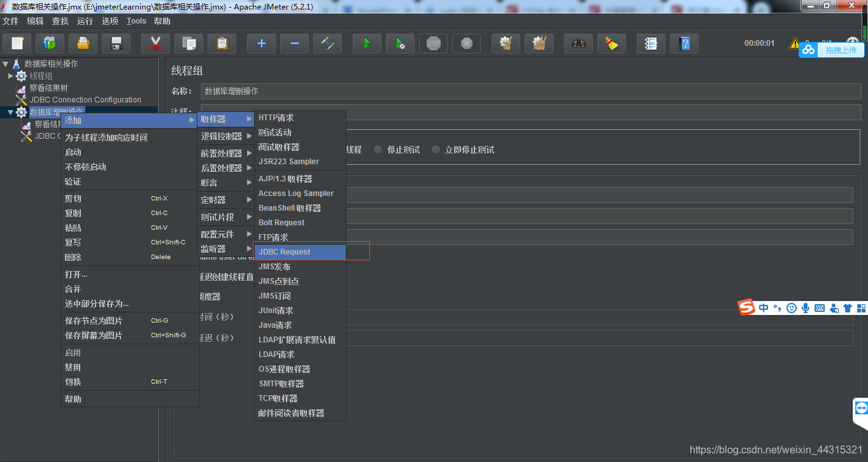This screenshot has height=462, width=868.
Task: Open the 文件 menu in the menu bar
Action: click(x=11, y=21)
